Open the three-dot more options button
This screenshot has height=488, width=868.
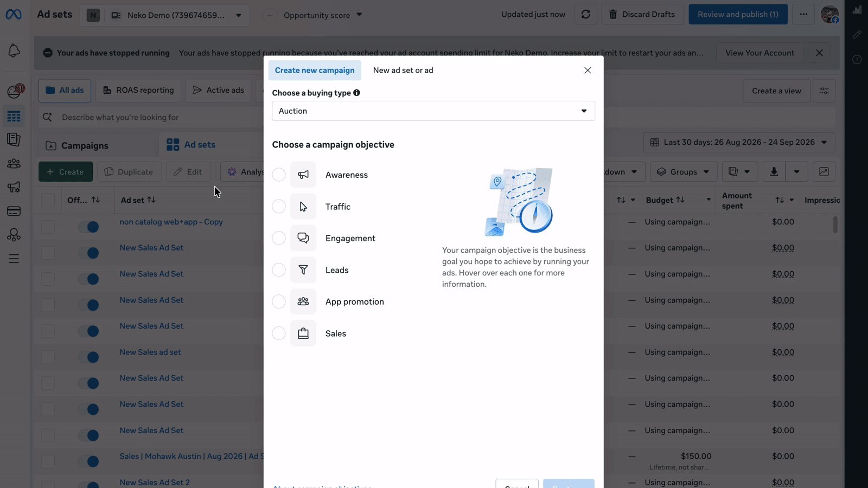(803, 15)
